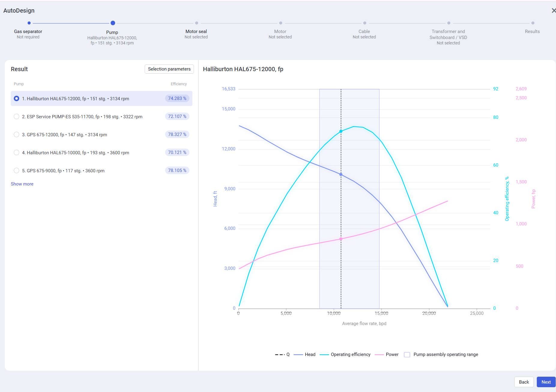556x392 pixels.
Task: Expand list with Show more
Action: (22, 184)
